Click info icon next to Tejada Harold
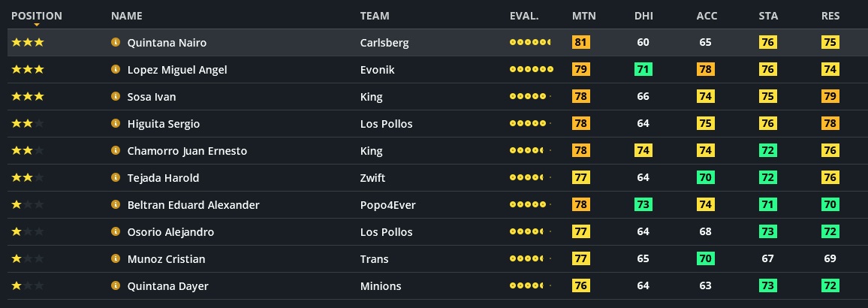This screenshot has height=308, width=868. (x=116, y=178)
